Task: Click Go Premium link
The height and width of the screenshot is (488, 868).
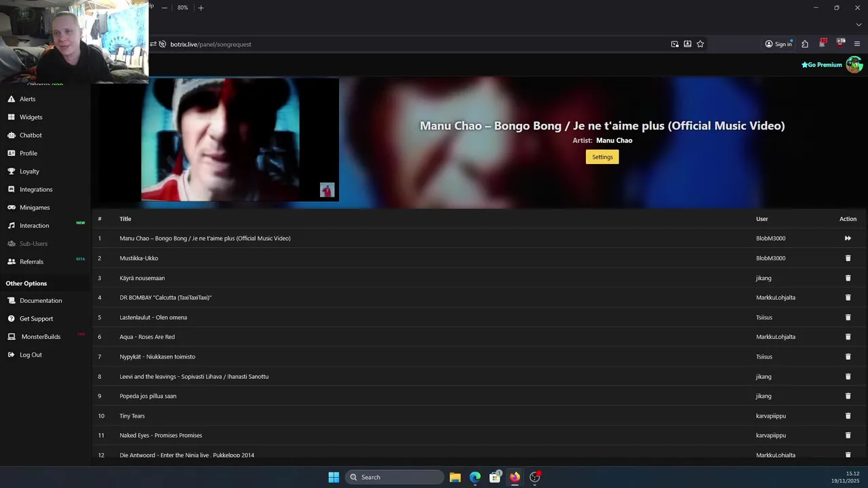Action: tap(821, 65)
